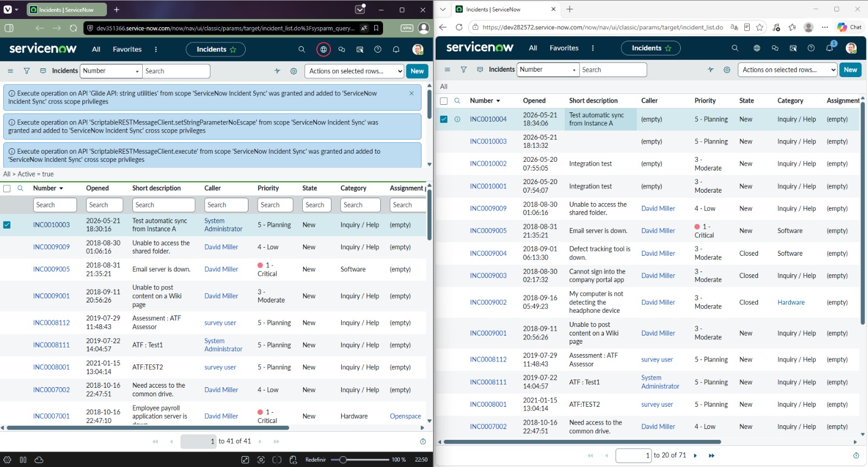
Task: Click the filter funnel icon in right list
Action: (463, 70)
